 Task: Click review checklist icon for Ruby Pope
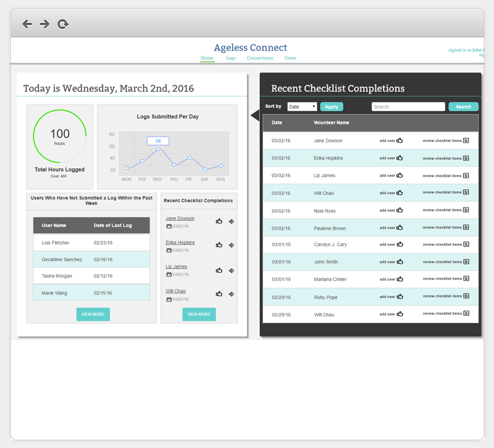point(466,296)
